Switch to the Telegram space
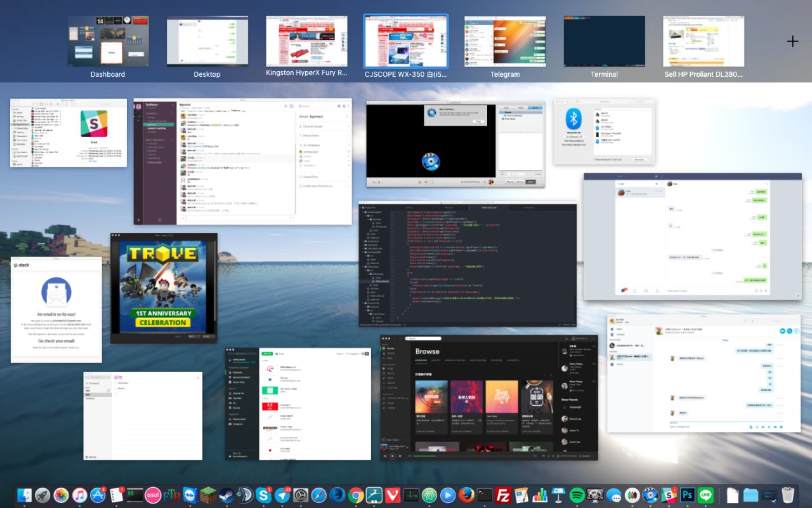The height and width of the screenshot is (508, 812). pos(505,41)
